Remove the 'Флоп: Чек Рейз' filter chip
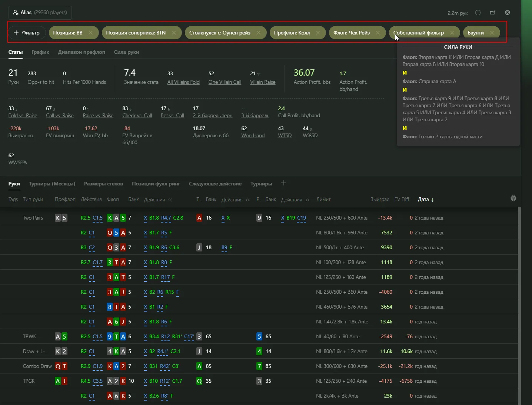This screenshot has height=405, width=532. (378, 33)
